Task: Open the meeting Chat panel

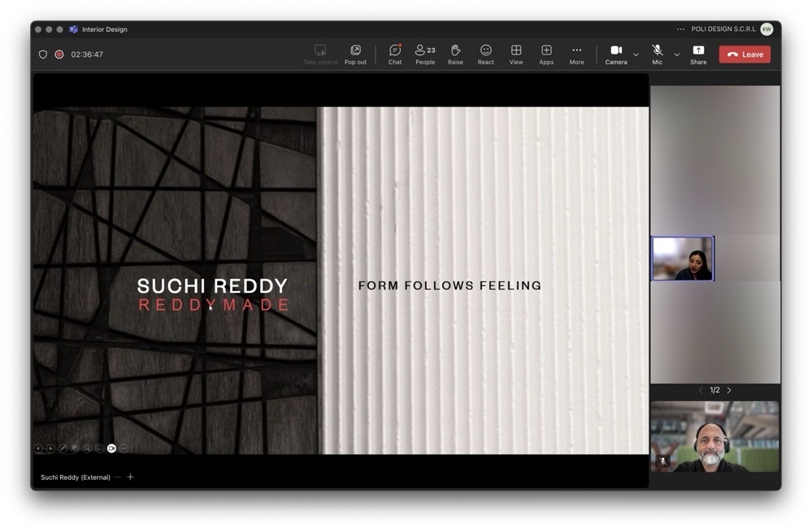Action: (x=394, y=54)
